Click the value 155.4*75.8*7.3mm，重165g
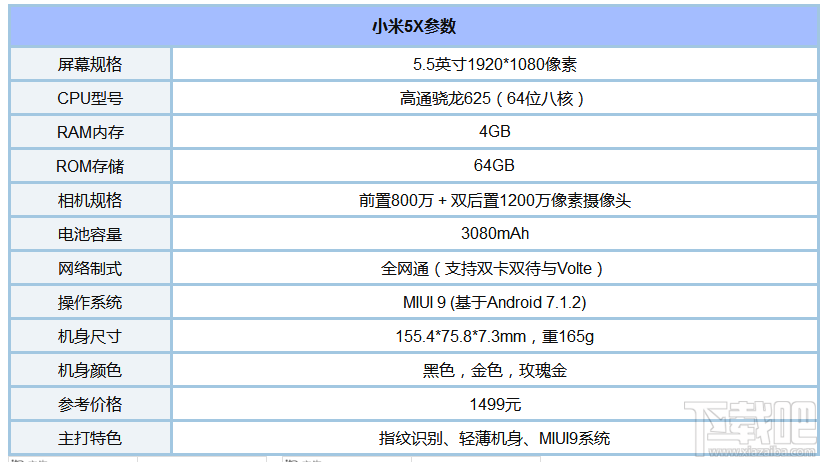The height and width of the screenshot is (462, 824). coord(495,336)
